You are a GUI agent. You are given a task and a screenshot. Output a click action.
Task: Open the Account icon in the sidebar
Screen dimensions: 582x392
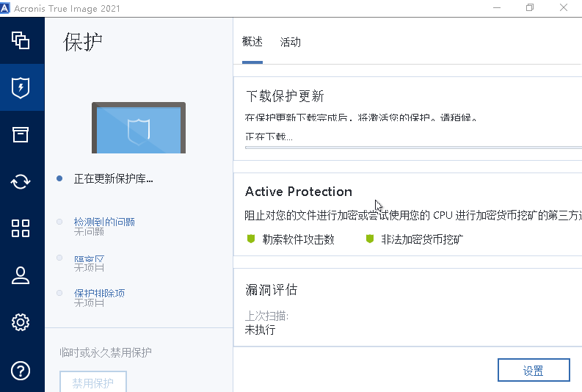pyautogui.click(x=21, y=275)
